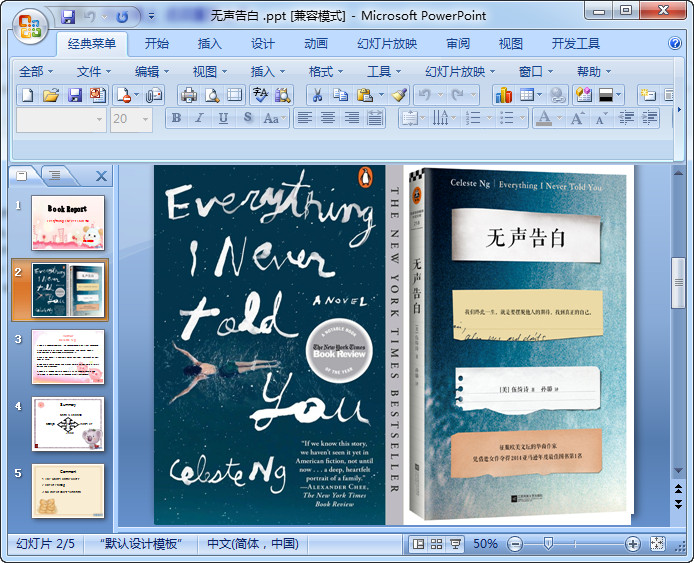This screenshot has height=563, width=694.
Task: Go to next slide with double-down arrow
Action: coord(678,504)
